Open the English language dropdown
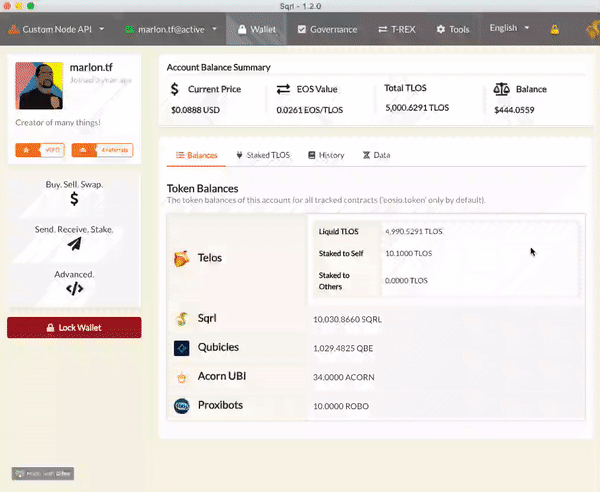This screenshot has height=492, width=600. [509, 28]
